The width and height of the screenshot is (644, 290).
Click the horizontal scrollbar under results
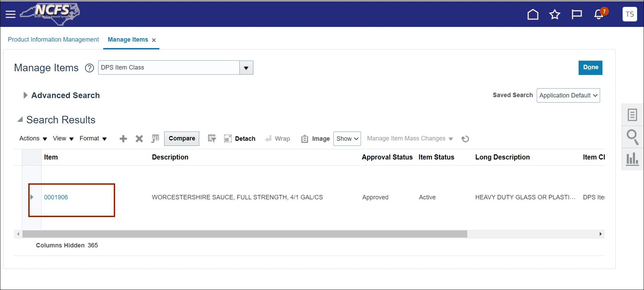pyautogui.click(x=245, y=234)
